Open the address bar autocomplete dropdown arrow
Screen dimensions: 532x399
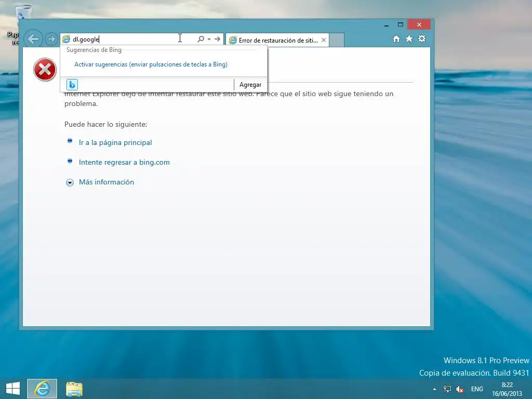(209, 39)
